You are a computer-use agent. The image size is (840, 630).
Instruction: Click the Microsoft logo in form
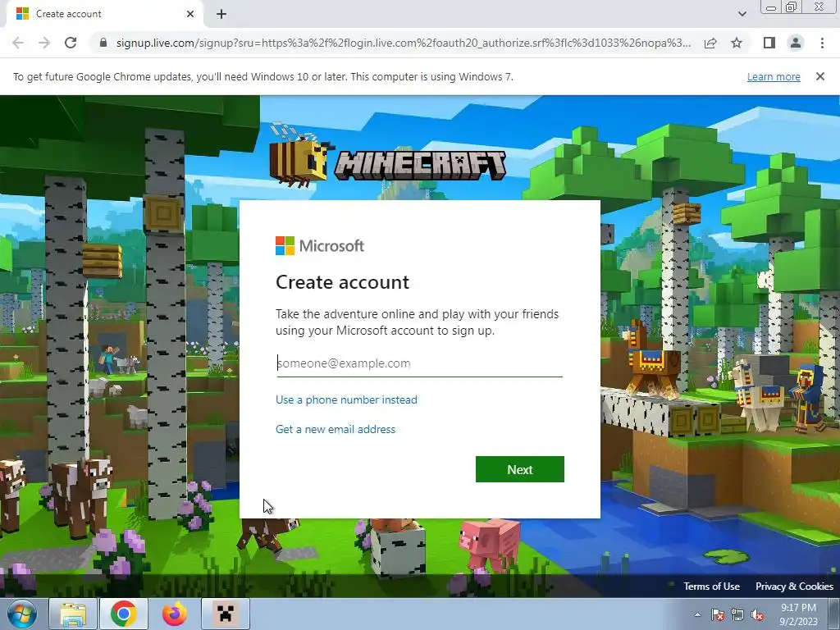pyautogui.click(x=320, y=246)
